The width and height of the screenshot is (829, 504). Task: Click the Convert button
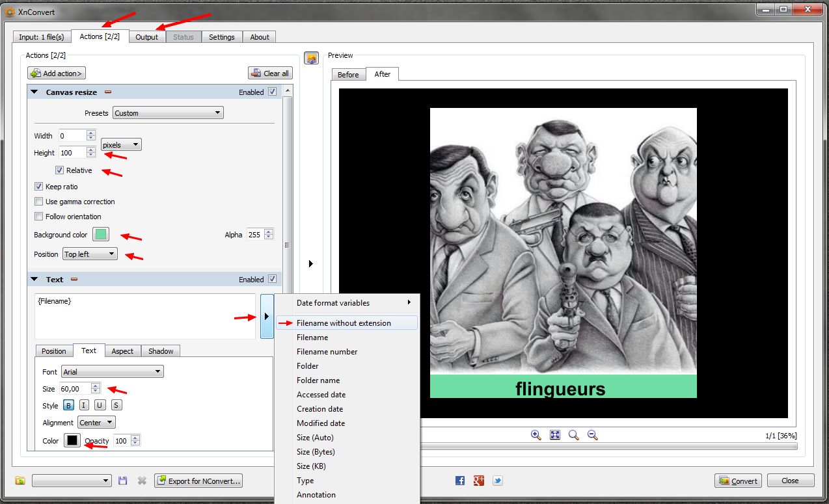point(738,481)
